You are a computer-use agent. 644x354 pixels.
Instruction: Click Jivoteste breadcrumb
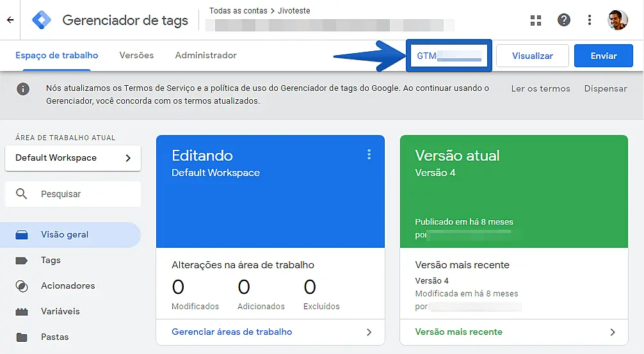tap(294, 11)
